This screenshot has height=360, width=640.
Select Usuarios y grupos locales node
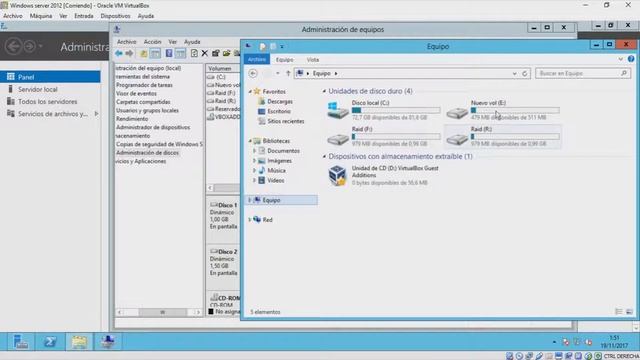[147, 110]
